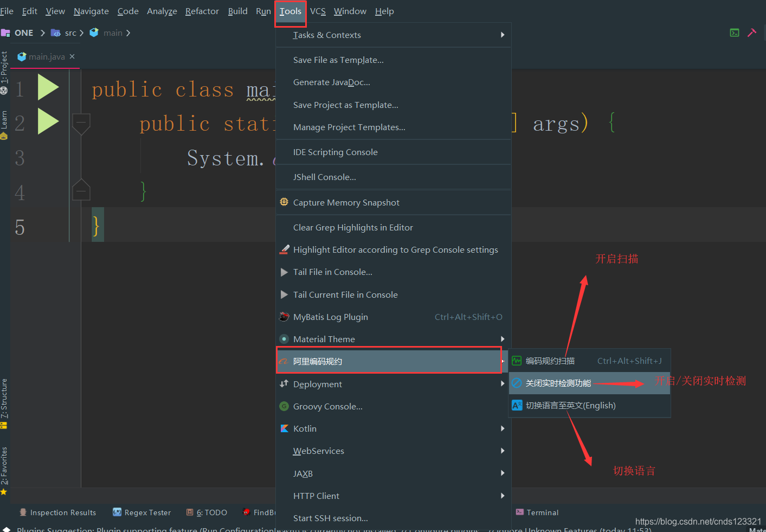Choose Save File as Template
The image size is (766, 532).
coord(394,60)
